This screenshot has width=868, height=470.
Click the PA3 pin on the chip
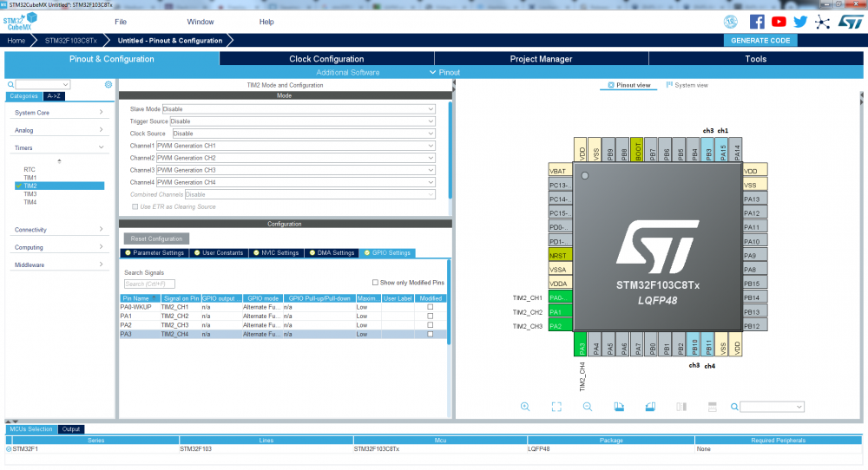click(x=581, y=348)
